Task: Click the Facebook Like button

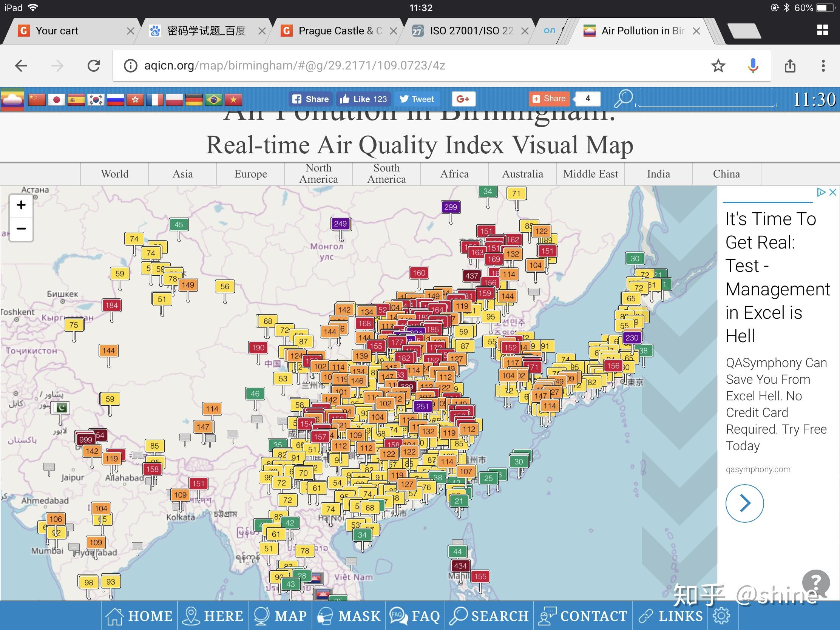Action: tap(363, 99)
